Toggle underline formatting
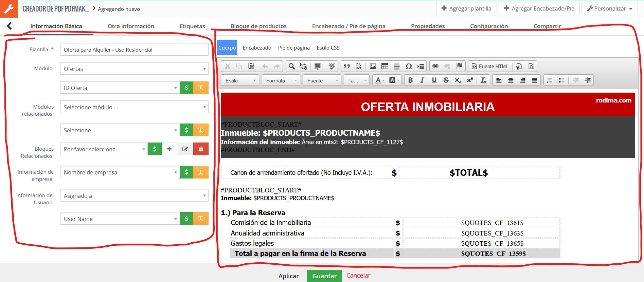644x282 pixels. [434, 80]
